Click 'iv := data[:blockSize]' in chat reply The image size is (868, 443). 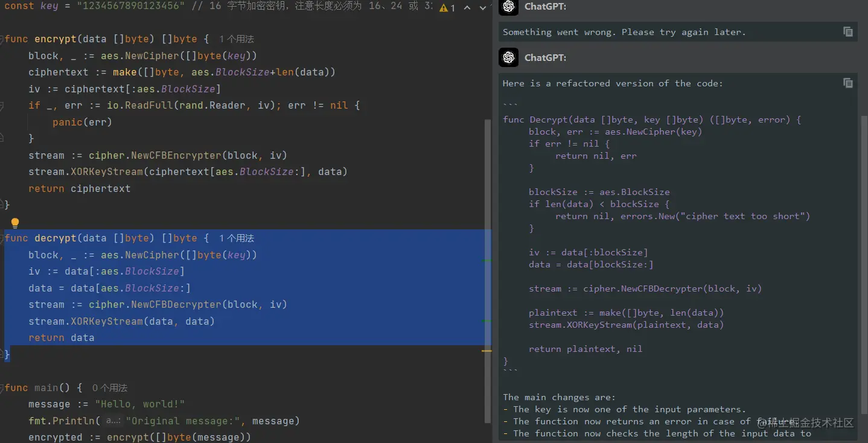588,252
